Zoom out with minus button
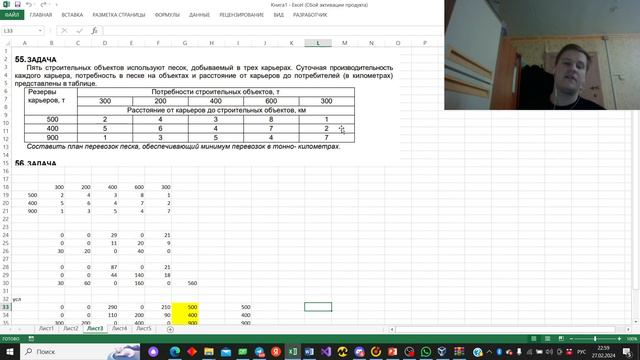Viewport: 640px width, 360px height. pos(571,339)
